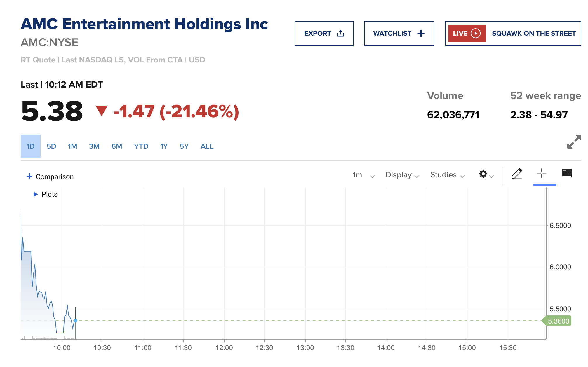Open Squawk on the Street link

533,33
